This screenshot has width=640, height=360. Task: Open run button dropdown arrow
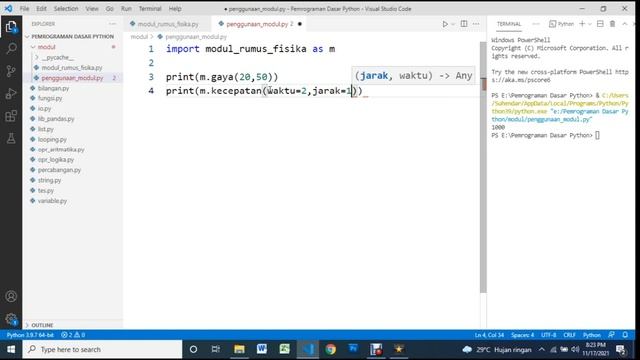click(x=453, y=24)
